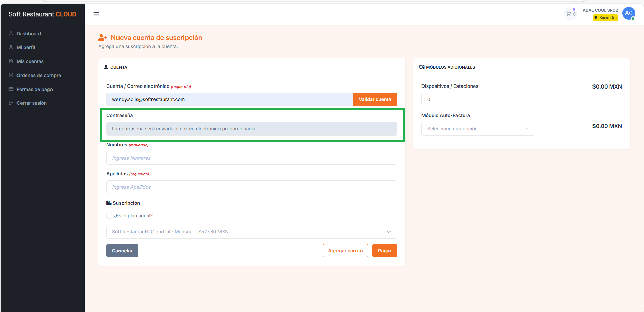This screenshot has height=312, width=644.
Task: Click the Socio Oro badge
Action: (605, 18)
